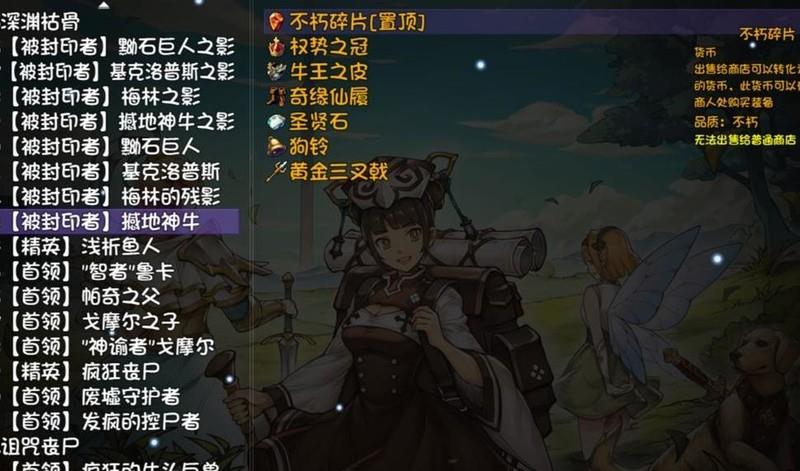Viewport: 800px width, 471px height.
Task: Click the hide icon beside 牛王之皮
Action: coord(276,72)
